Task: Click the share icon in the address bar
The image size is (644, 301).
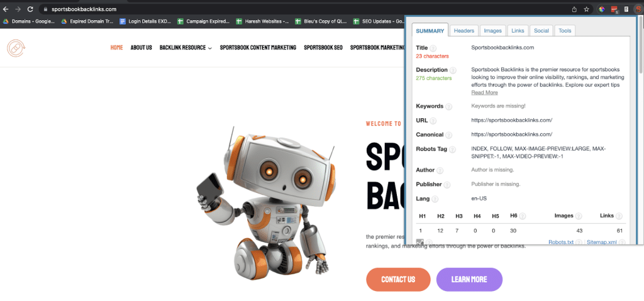Action: click(574, 9)
